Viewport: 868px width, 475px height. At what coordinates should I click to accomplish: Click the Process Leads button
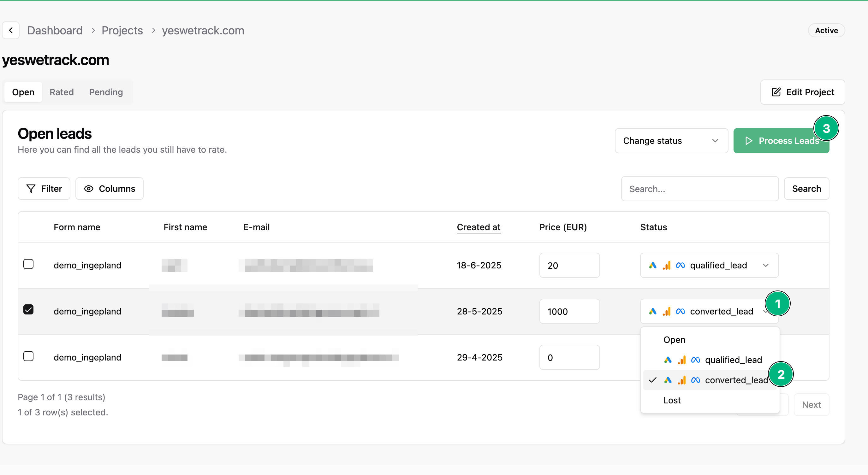click(781, 141)
